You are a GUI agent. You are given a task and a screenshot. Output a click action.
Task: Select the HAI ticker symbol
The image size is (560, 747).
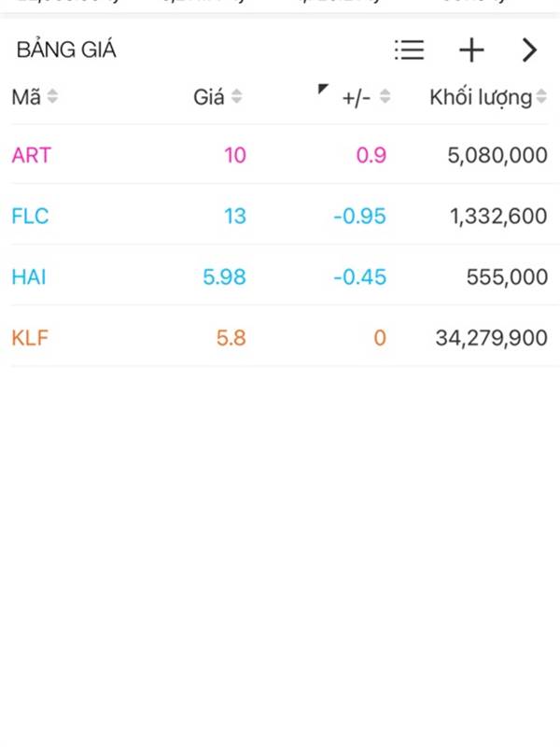tap(29, 276)
